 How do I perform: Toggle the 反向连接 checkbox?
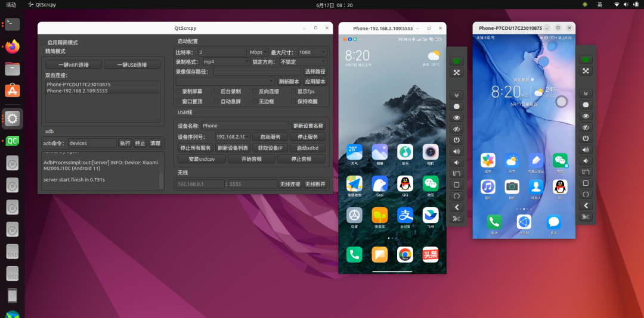[x=255, y=91]
